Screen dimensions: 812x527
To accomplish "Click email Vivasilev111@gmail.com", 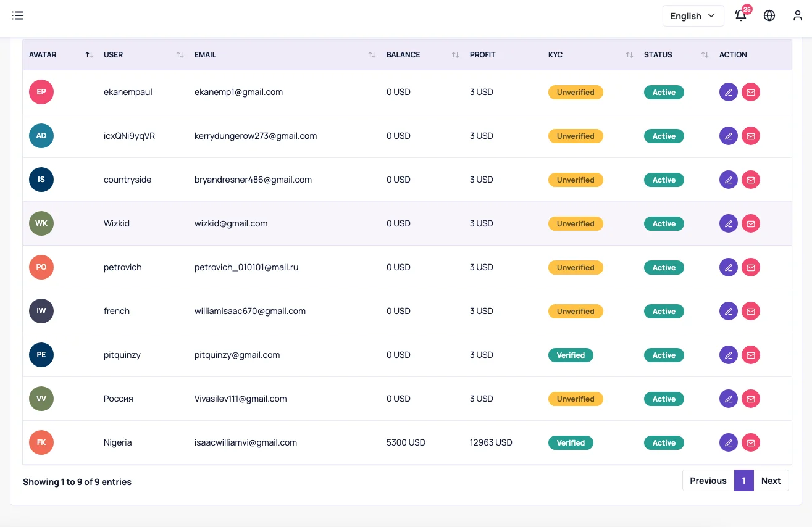I will (241, 399).
